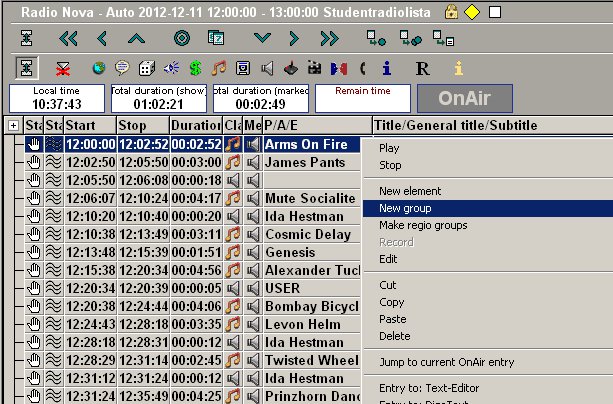Click the globe filter icon
Viewport: 613px width, 404px height.
click(x=99, y=68)
